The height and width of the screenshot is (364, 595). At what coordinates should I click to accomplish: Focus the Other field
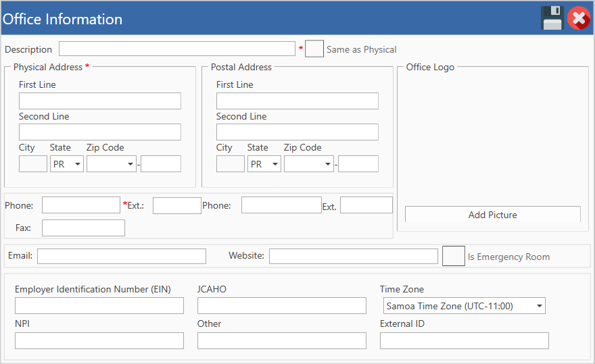[281, 340]
